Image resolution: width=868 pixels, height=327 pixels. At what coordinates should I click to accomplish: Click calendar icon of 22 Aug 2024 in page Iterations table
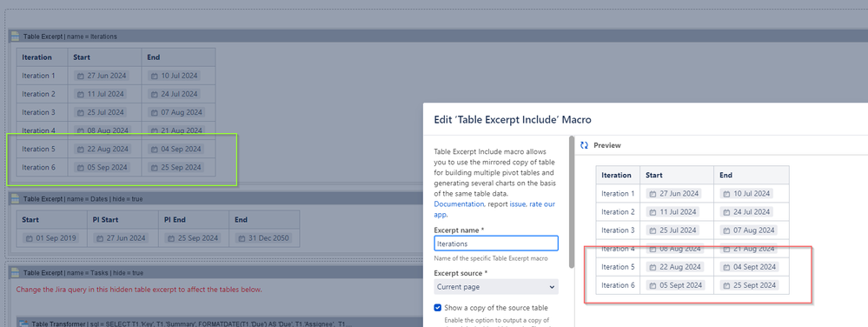pyautogui.click(x=80, y=149)
